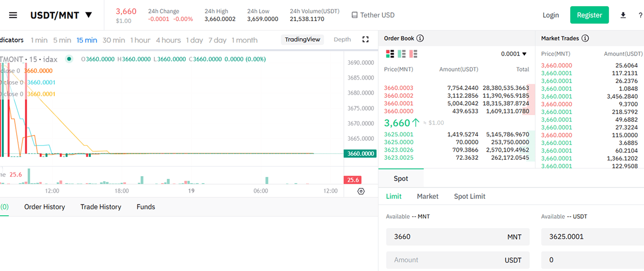Select the 1 day chart interval
The height and width of the screenshot is (271, 644).
coord(194,40)
